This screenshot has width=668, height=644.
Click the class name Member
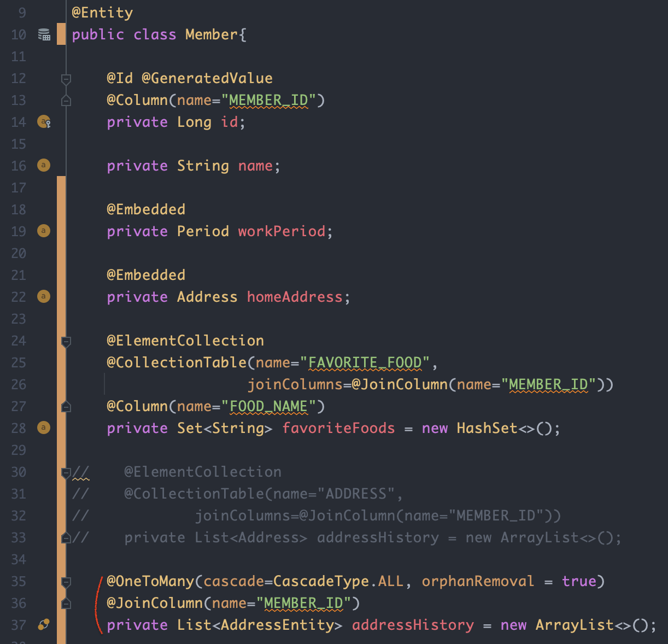(212, 34)
